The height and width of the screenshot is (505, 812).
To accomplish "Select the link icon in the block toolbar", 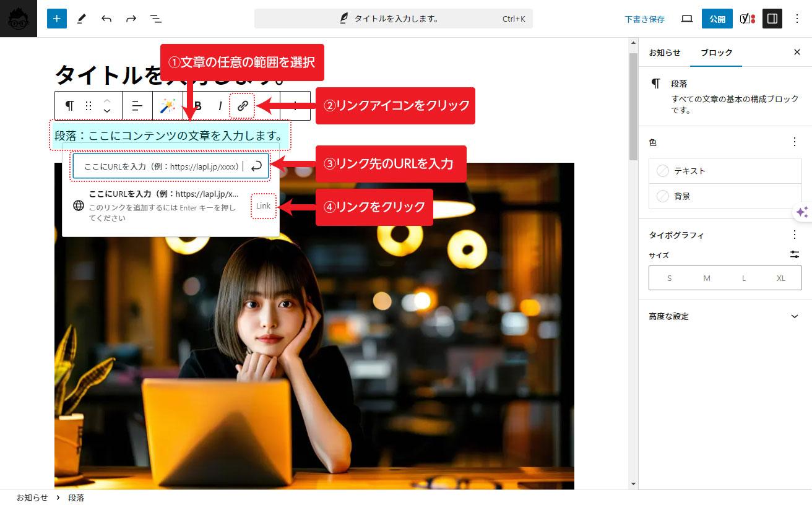I will (x=242, y=106).
